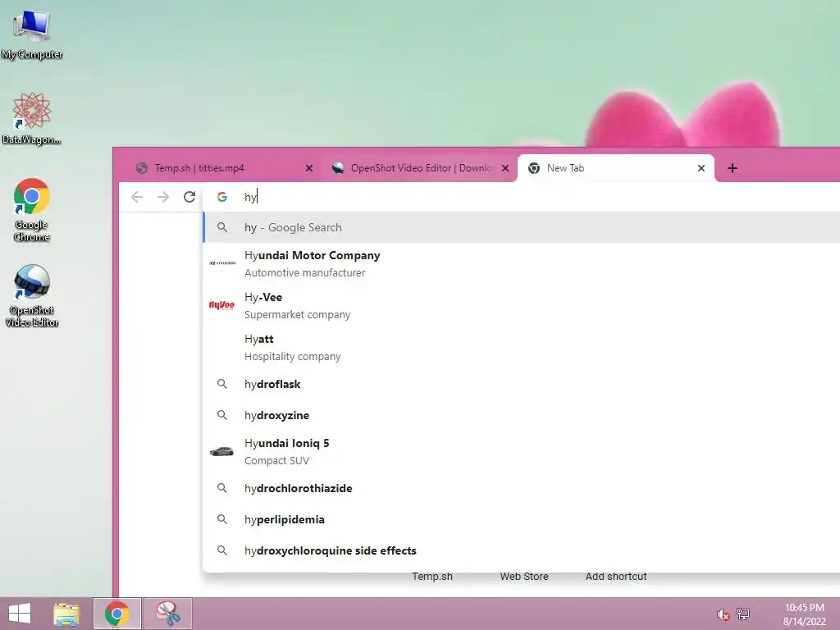Close the OpenShot Video Editor tab
The image size is (840, 630).
[x=505, y=168]
